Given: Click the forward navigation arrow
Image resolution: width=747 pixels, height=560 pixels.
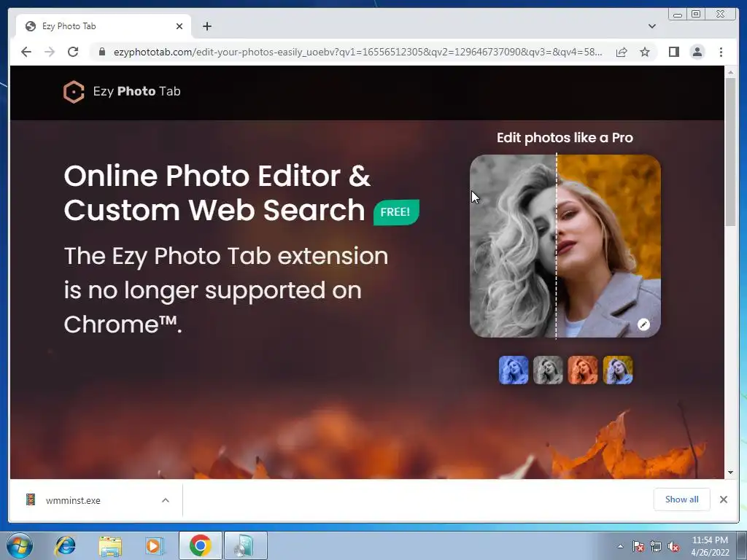Looking at the screenshot, I should [x=50, y=52].
